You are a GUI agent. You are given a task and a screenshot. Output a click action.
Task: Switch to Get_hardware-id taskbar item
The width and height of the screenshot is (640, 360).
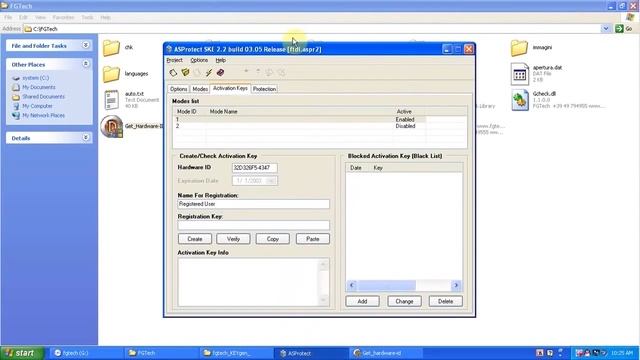tap(386, 353)
